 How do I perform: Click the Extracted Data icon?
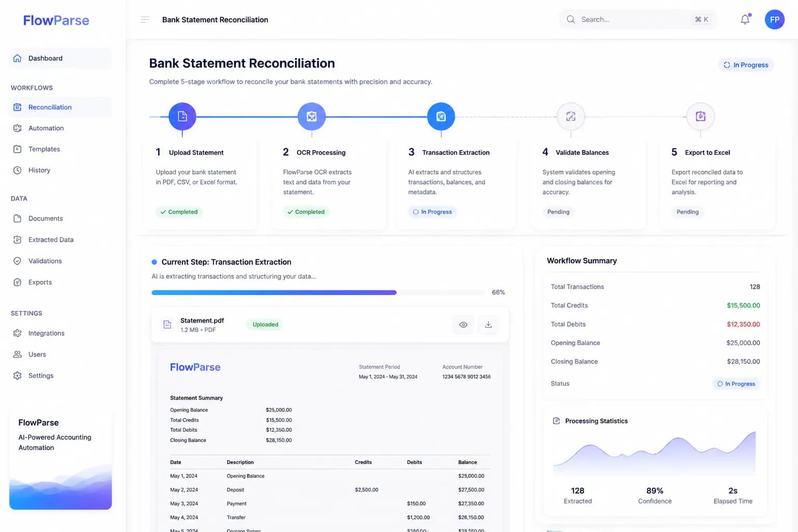pos(17,240)
